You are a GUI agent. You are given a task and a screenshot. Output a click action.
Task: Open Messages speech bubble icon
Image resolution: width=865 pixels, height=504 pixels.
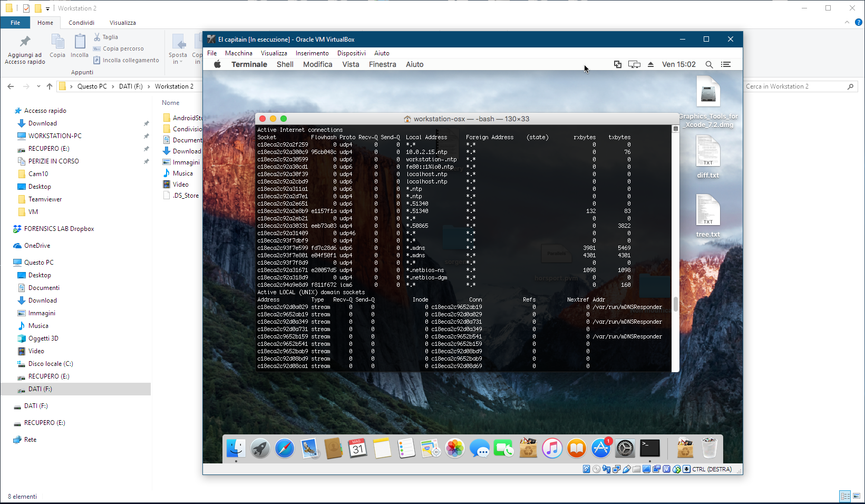[x=479, y=448]
